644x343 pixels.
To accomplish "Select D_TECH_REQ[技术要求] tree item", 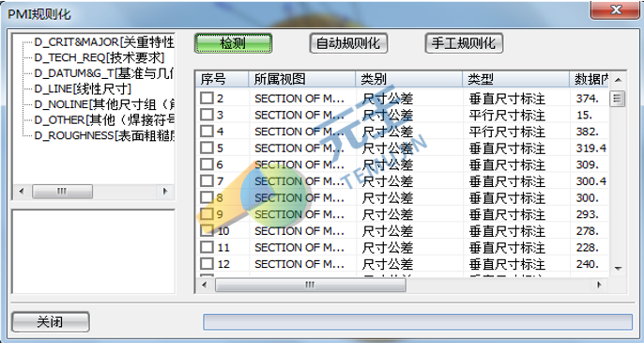I will 99,57.
